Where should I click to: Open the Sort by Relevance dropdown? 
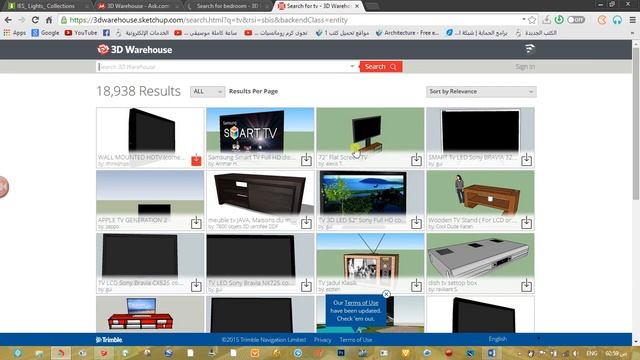pyautogui.click(x=481, y=91)
